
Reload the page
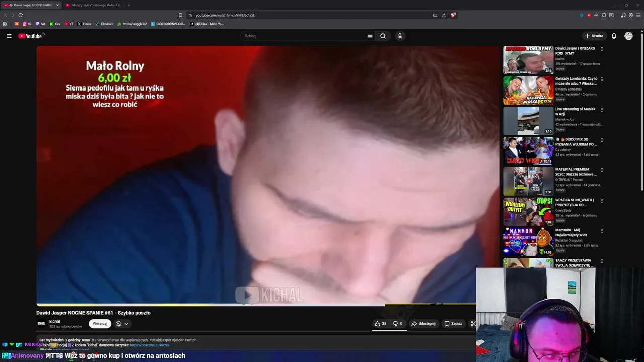click(21, 15)
